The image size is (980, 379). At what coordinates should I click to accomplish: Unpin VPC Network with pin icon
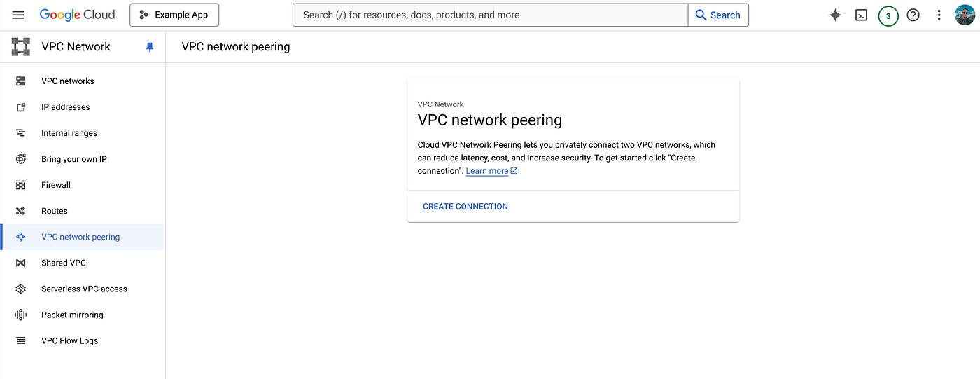point(149,47)
